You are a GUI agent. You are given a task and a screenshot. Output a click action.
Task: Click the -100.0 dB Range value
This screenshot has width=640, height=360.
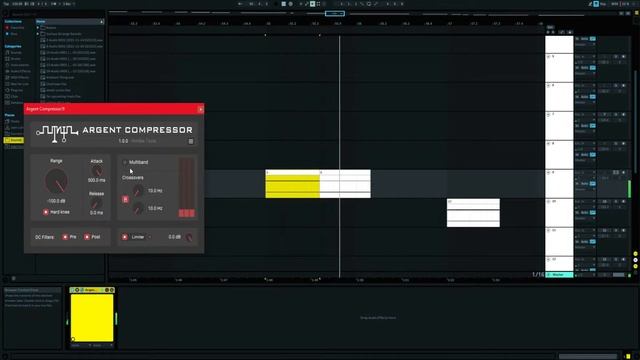click(x=56, y=201)
